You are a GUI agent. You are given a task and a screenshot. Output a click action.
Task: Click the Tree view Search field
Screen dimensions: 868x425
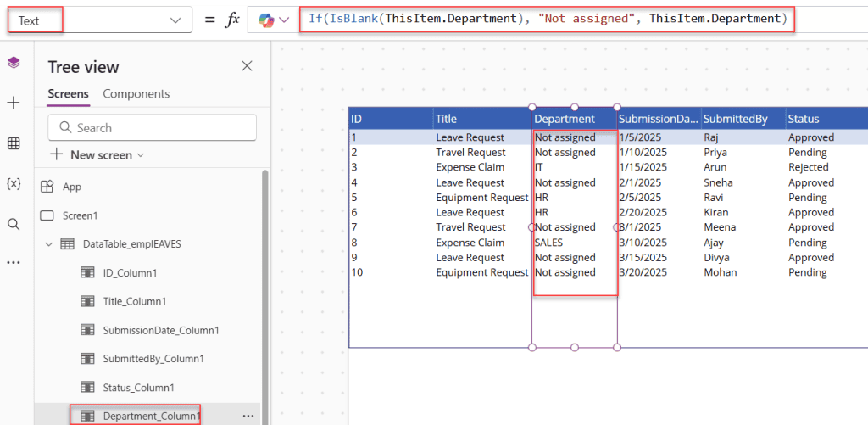click(153, 127)
